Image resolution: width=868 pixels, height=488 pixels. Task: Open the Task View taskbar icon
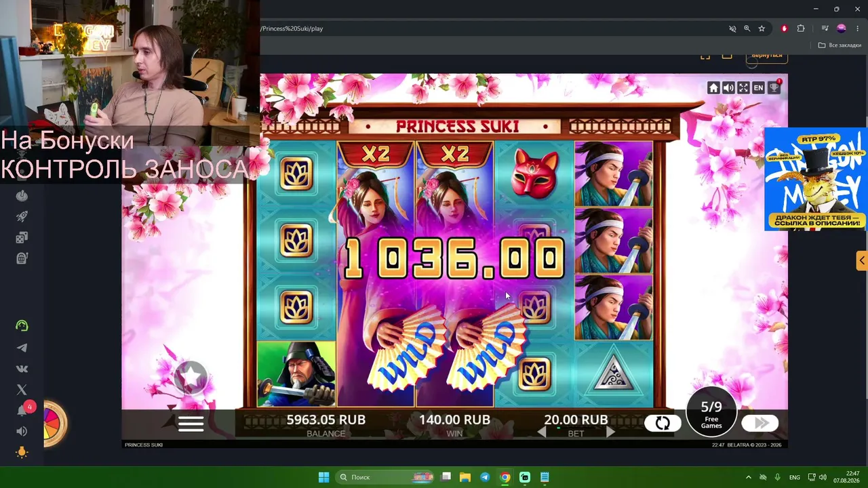coord(446,477)
